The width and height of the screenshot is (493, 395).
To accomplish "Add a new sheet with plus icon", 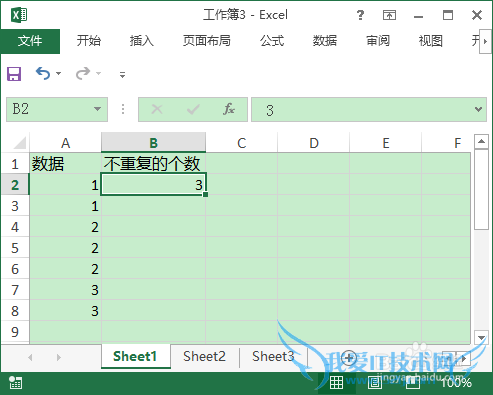I will click(x=349, y=358).
